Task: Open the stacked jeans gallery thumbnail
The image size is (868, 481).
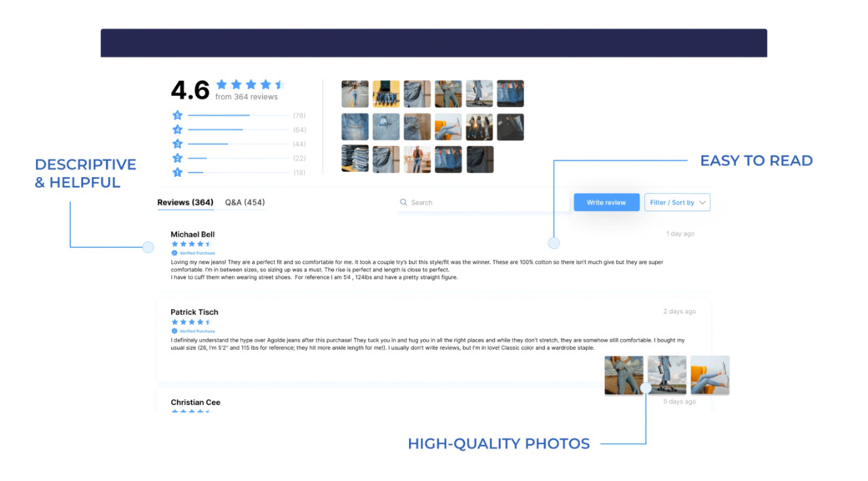Action: pyautogui.click(x=355, y=159)
